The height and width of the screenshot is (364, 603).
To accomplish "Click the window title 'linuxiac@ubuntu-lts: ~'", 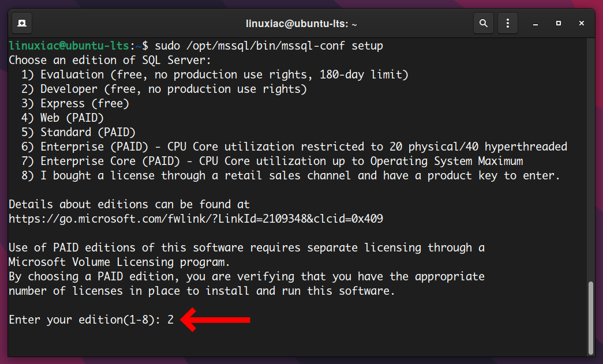I will point(301,24).
